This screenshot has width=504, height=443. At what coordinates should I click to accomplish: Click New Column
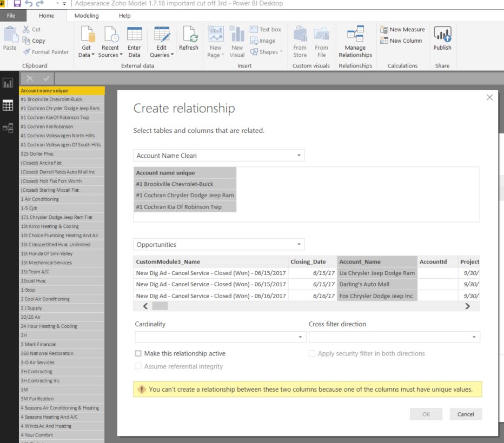click(401, 41)
